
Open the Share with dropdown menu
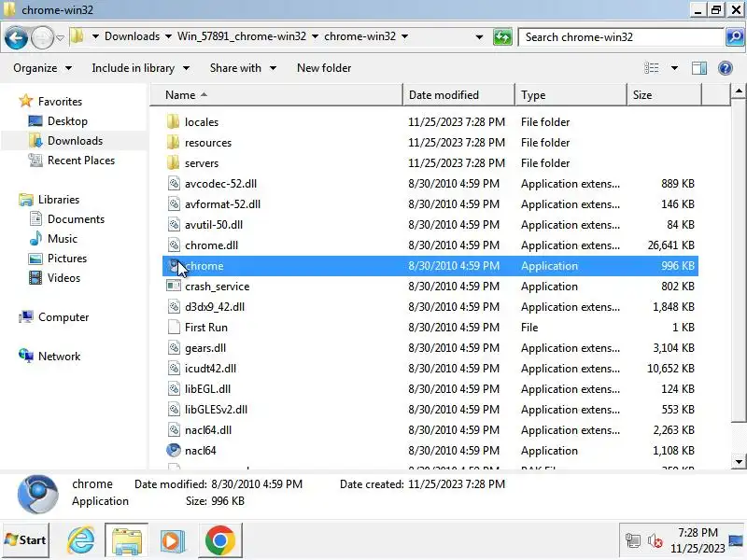243,68
